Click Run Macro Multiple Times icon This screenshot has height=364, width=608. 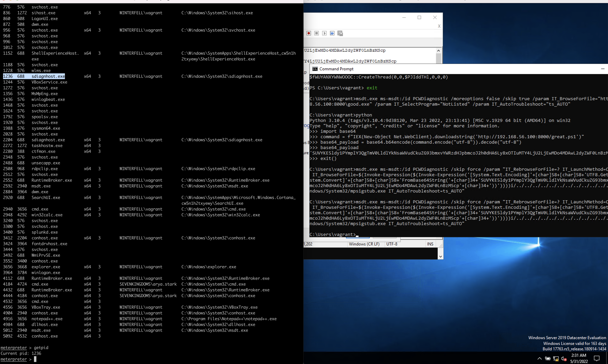click(x=332, y=33)
